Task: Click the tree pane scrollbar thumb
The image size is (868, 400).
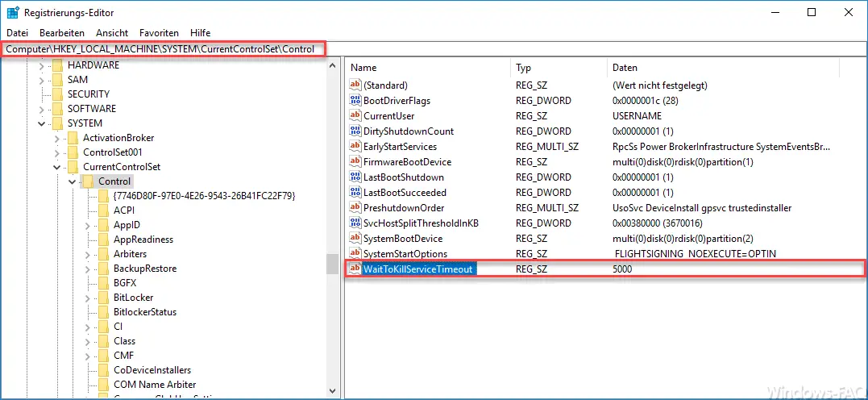Action: [x=332, y=264]
